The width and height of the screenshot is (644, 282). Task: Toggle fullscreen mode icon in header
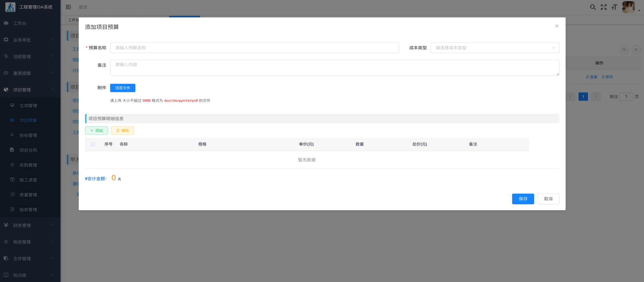pyautogui.click(x=603, y=7)
